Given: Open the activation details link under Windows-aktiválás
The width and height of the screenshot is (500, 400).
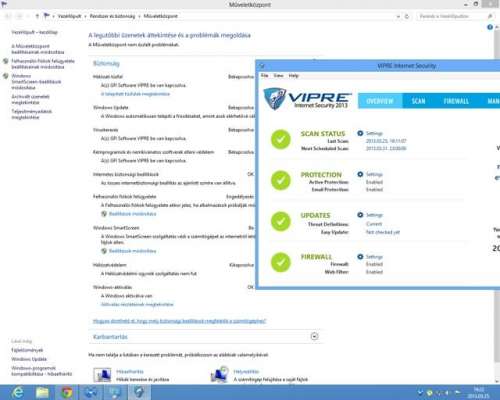Looking at the screenshot, I should point(137,304).
